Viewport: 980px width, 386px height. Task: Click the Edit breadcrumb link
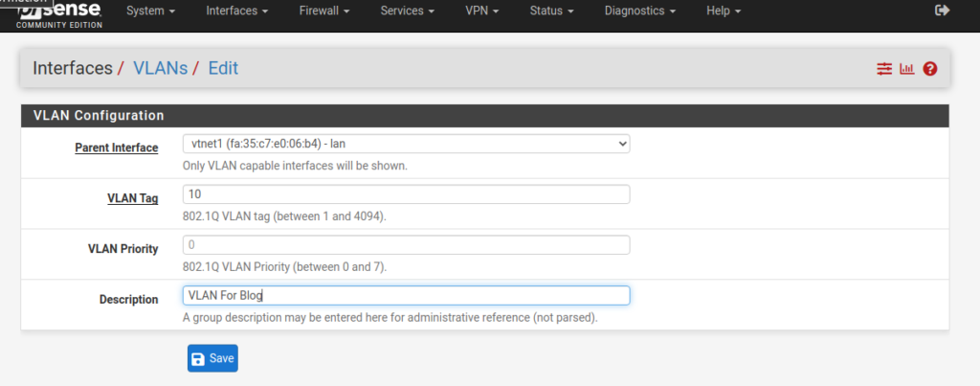(223, 68)
